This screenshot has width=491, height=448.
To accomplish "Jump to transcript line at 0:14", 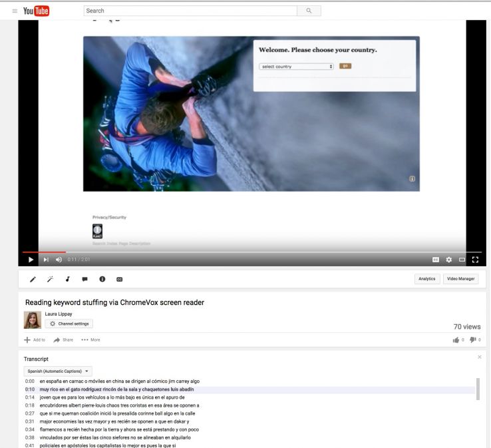I will click(250, 397).
